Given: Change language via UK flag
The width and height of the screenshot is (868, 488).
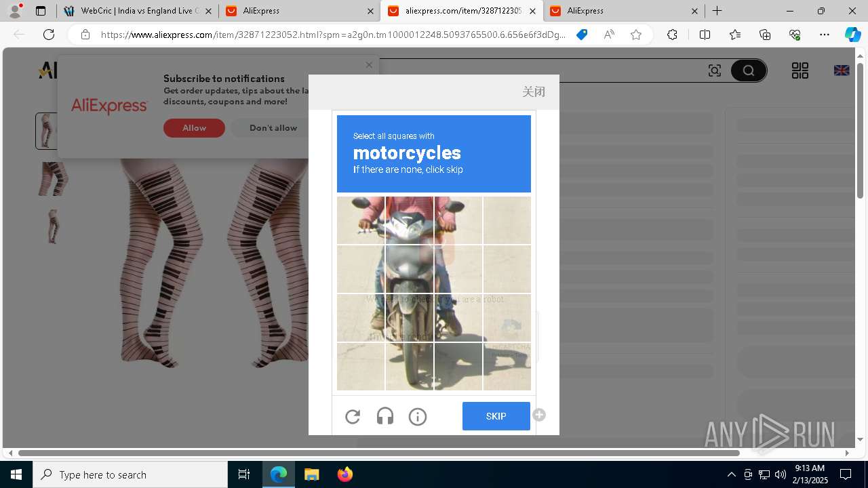Looking at the screenshot, I should point(842,70).
